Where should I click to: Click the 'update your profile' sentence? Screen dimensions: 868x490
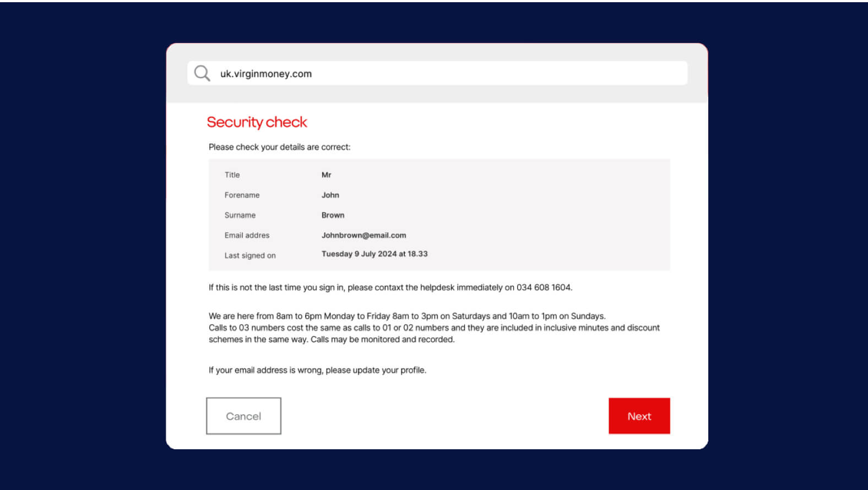click(317, 370)
